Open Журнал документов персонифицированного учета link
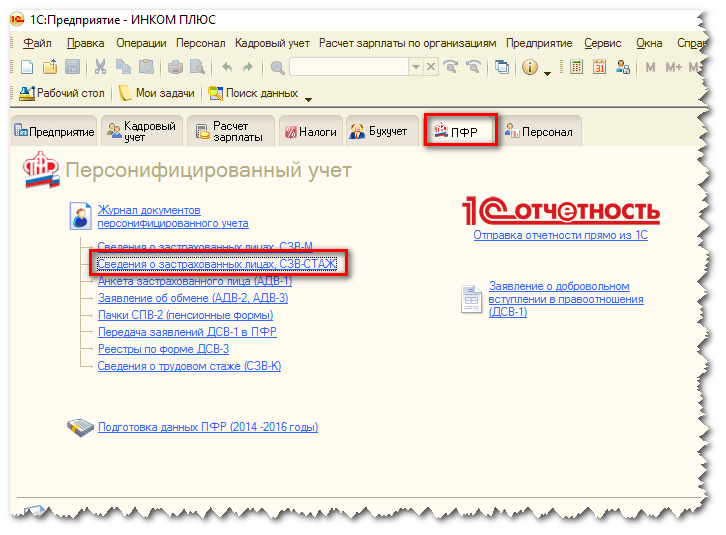Screen dimensions: 726x535 point(173,216)
